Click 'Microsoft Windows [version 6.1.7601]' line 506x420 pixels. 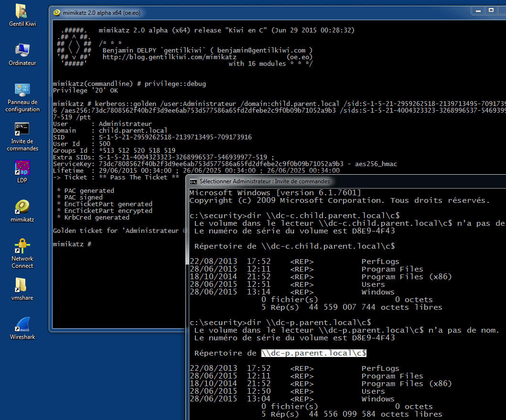275,193
